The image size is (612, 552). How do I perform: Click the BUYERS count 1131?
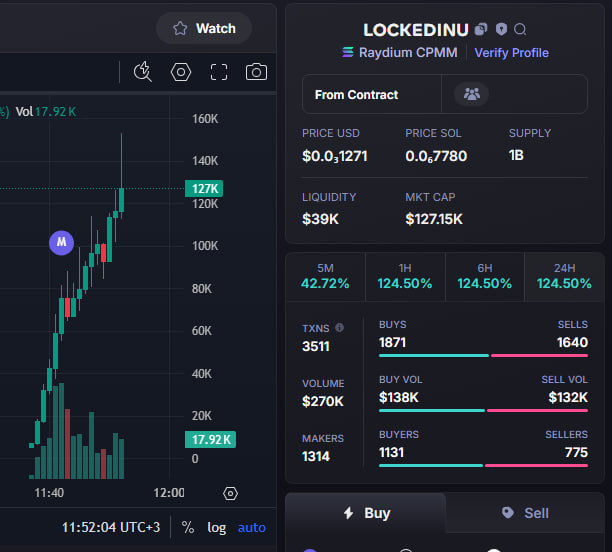(x=391, y=452)
